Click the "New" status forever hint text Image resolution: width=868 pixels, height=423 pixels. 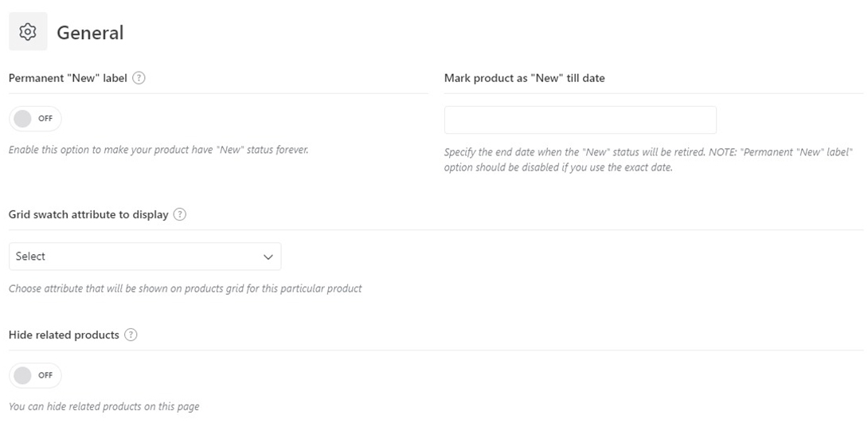(x=158, y=150)
